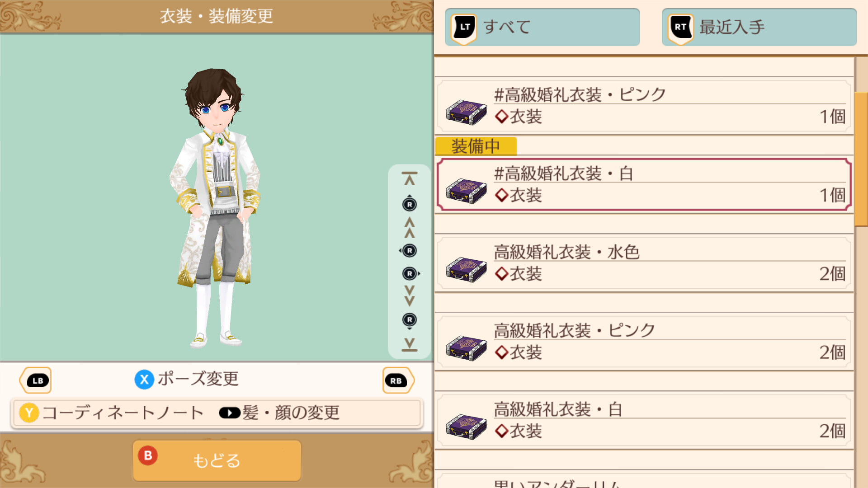This screenshot has height=488, width=868.
Task: Click the もどる back button
Action: click(217, 460)
